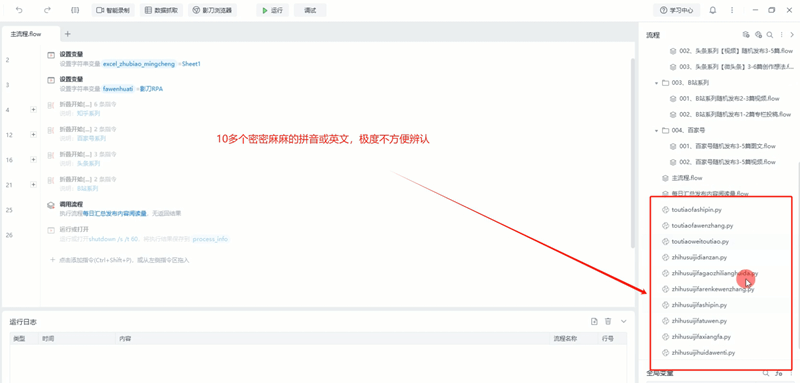Open 002 头条系列【视频】flow file
Viewport: 800px width, 383px height.
(x=731, y=51)
